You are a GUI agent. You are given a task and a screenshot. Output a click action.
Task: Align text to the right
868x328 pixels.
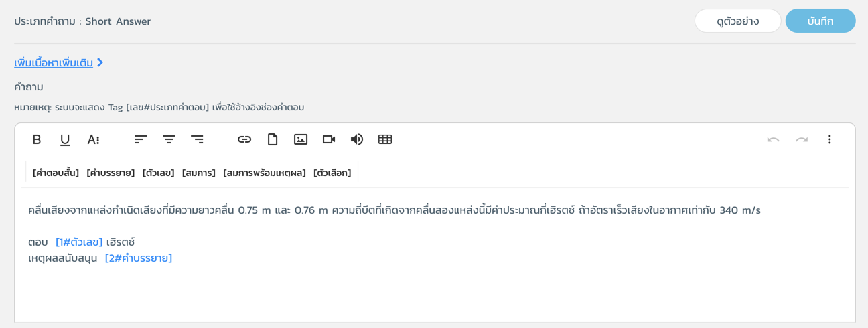(197, 139)
